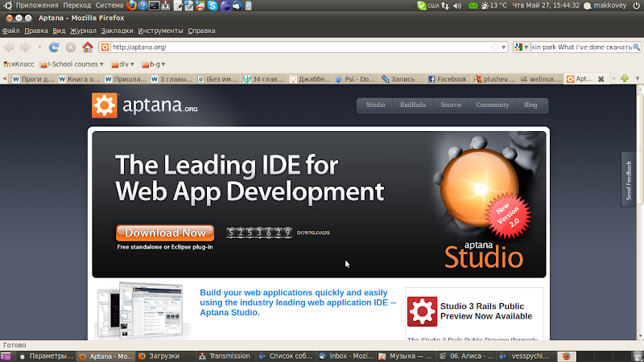This screenshot has height=362, width=644.
Task: Launch Firefox from the top panel
Action: coord(131,6)
